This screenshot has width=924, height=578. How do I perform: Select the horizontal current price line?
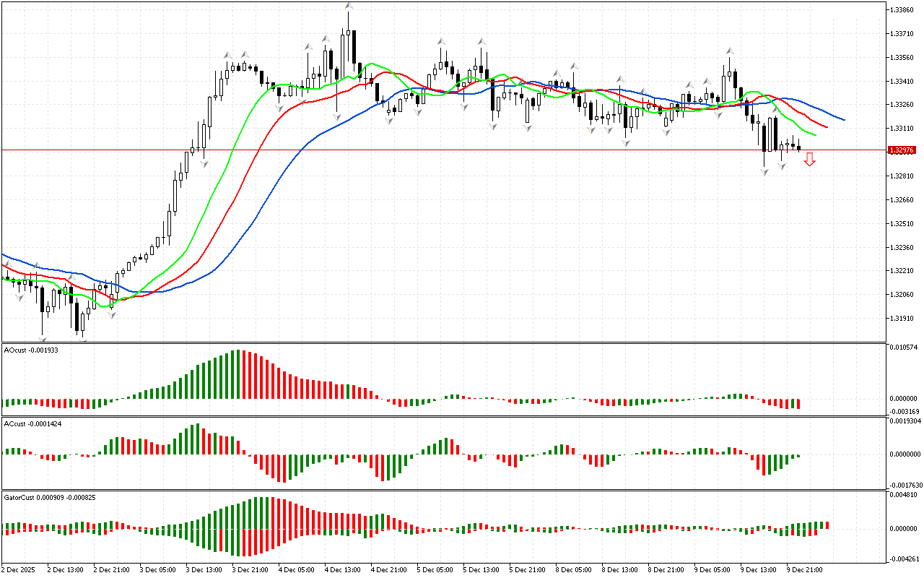[433, 150]
